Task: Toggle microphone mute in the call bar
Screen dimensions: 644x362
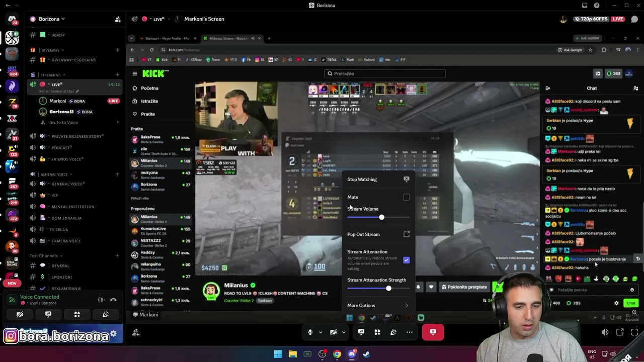Action: [310, 332]
